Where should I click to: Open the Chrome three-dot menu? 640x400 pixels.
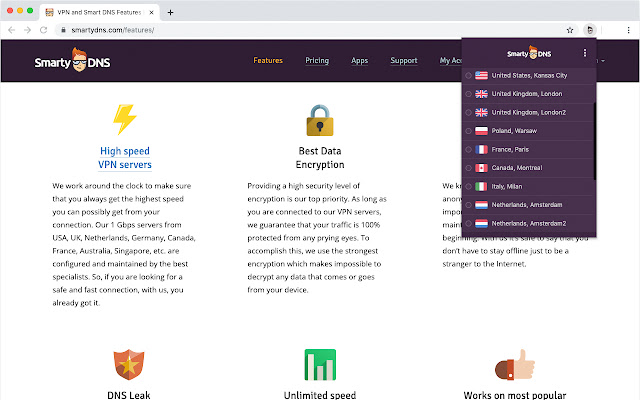pos(628,30)
